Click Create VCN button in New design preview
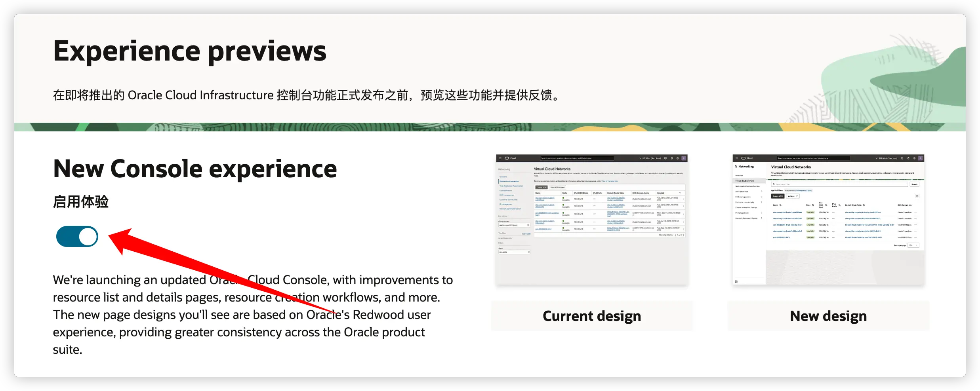 tap(778, 196)
